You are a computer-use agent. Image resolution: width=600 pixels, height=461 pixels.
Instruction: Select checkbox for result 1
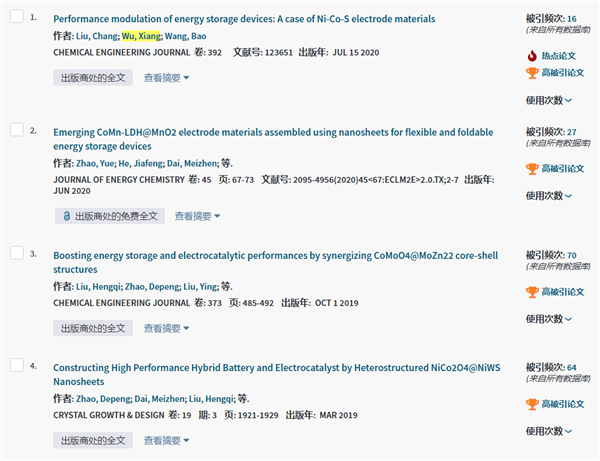pos(16,19)
